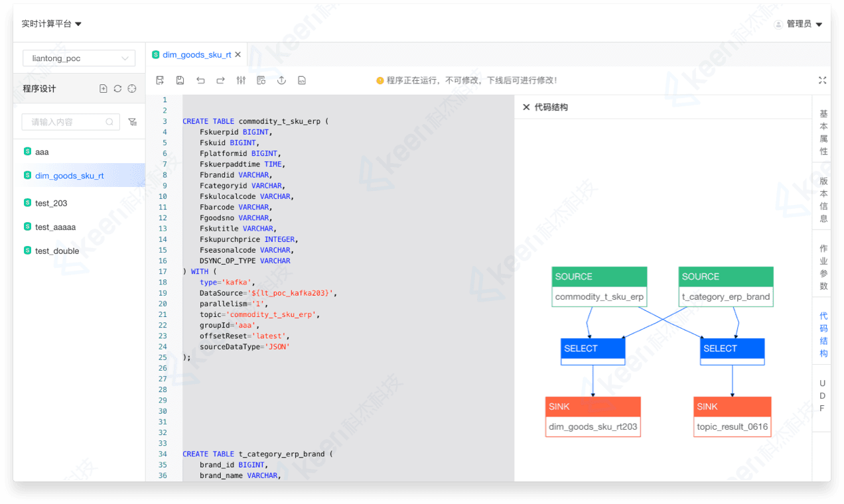Select test_double in the program list
This screenshot has height=504, width=844.
click(57, 251)
